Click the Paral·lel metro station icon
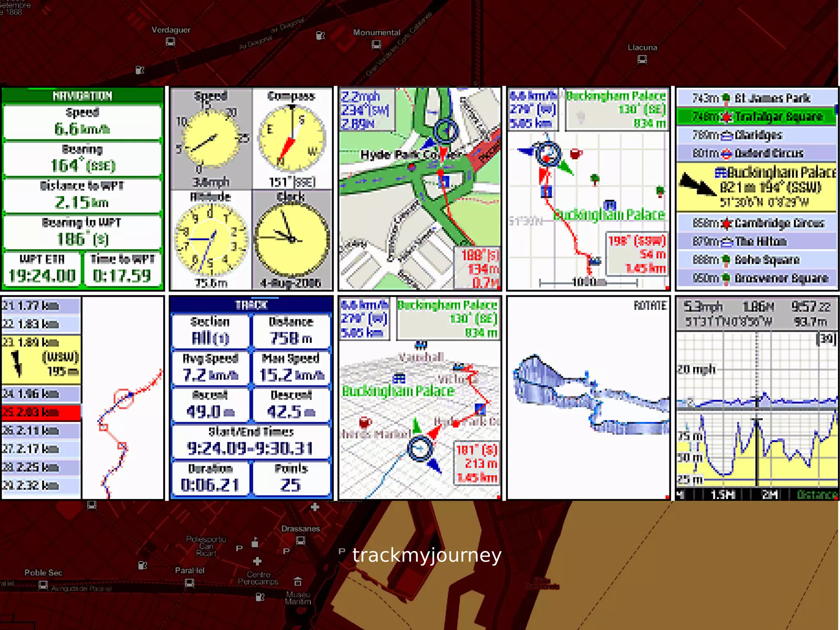Viewport: 840px width, 630px height. click(189, 582)
